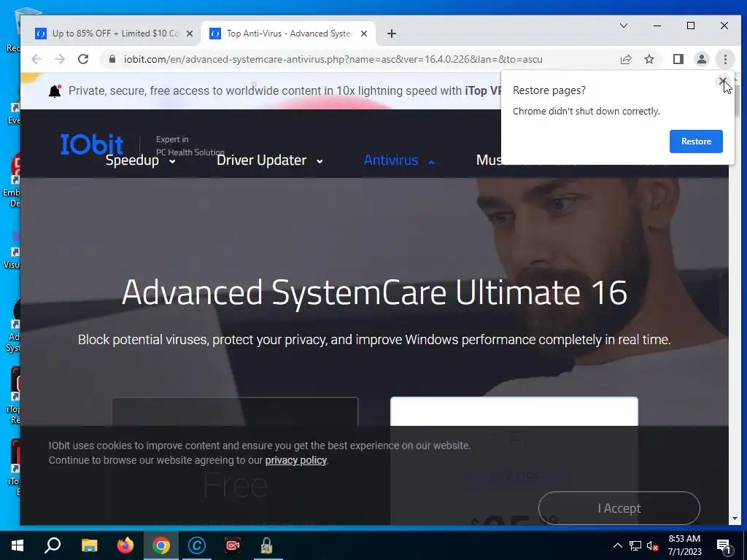
Task: Click the Advanced SystemCare Ultimate 16 heading
Action: click(x=374, y=292)
